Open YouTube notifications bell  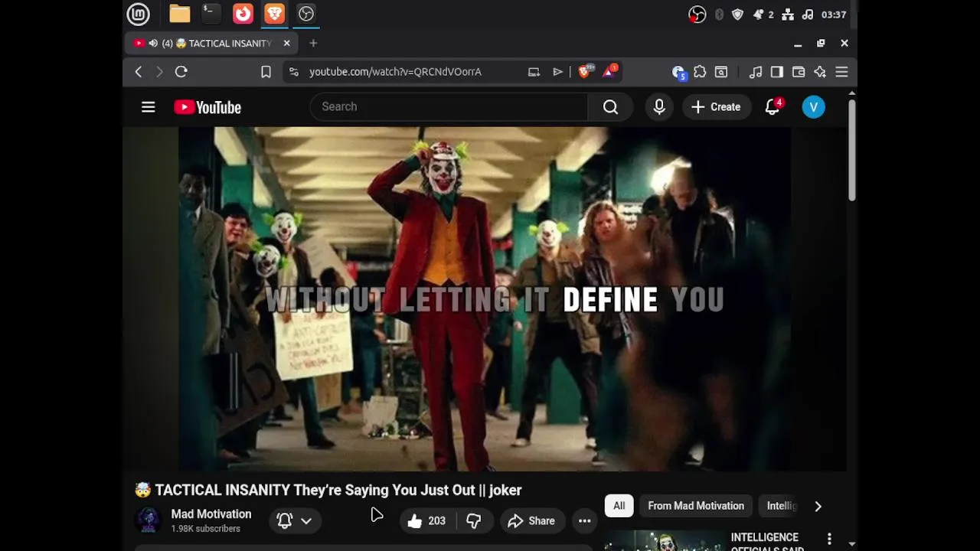(773, 107)
